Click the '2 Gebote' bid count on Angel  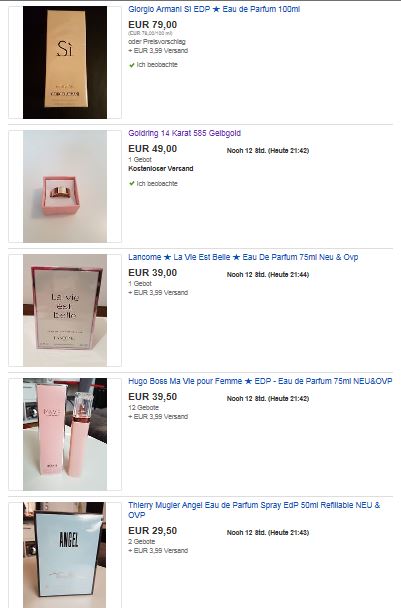(x=142, y=542)
